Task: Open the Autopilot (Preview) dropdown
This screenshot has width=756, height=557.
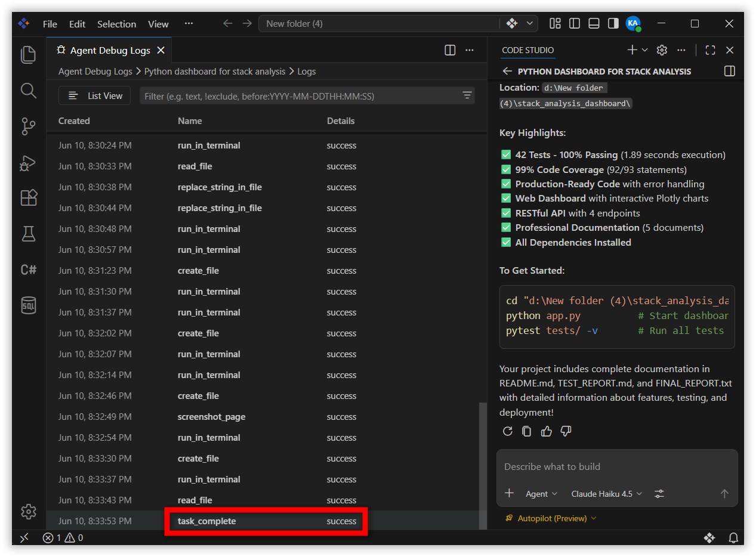Action: (551, 518)
